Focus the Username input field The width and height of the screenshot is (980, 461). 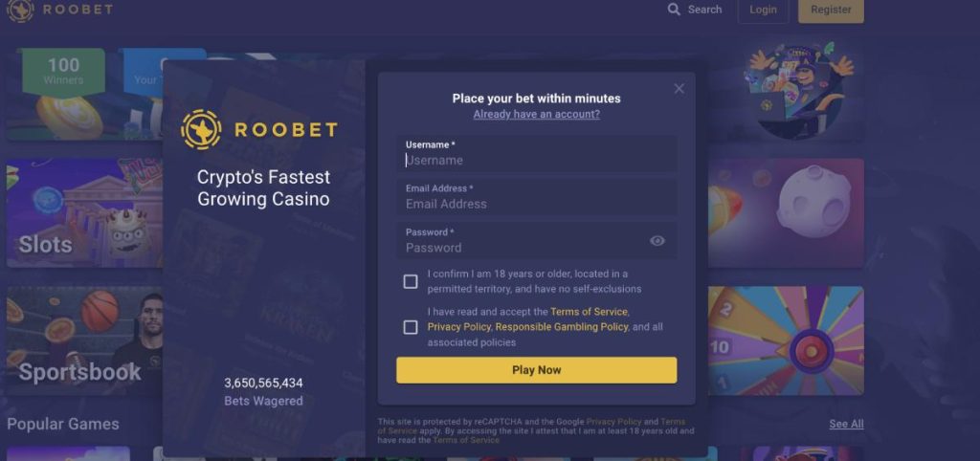pyautogui.click(x=536, y=154)
